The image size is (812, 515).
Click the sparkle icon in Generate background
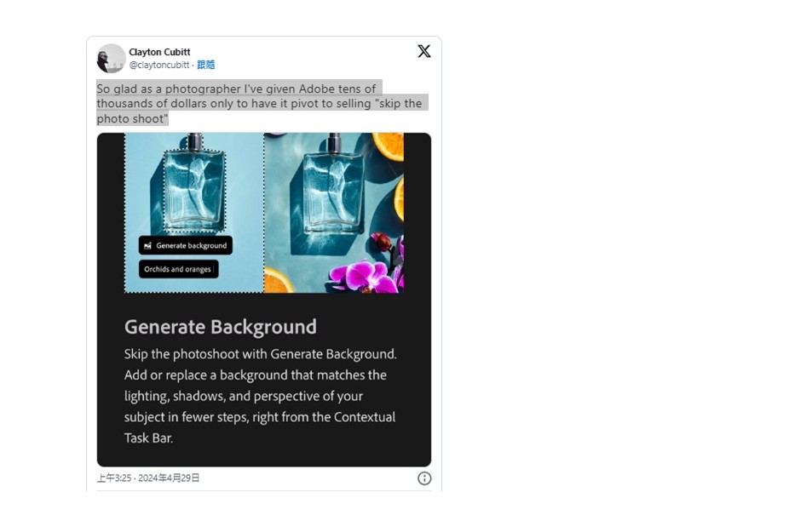(147, 245)
